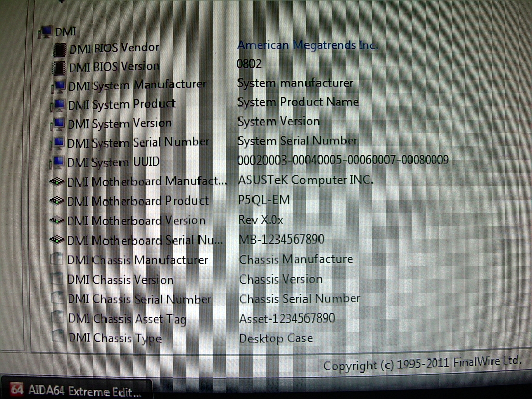Select the DMI Motherboard Manufact... label
Image resolution: width=532 pixels, height=399 pixels.
147,181
